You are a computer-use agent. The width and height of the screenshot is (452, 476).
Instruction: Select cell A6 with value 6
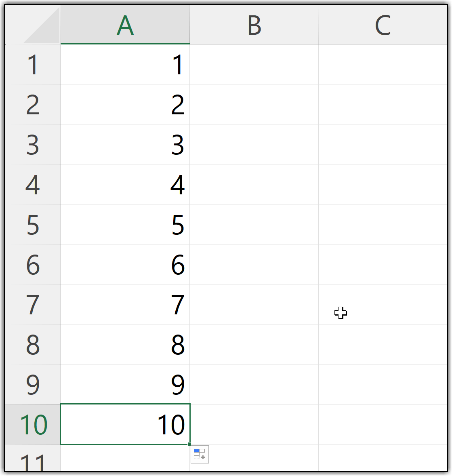pyautogui.click(x=125, y=265)
